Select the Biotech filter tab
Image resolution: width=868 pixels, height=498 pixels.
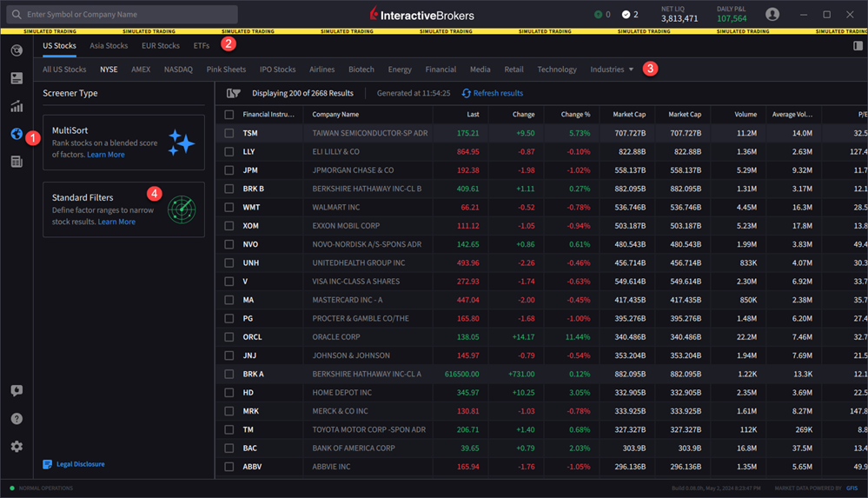[361, 70]
